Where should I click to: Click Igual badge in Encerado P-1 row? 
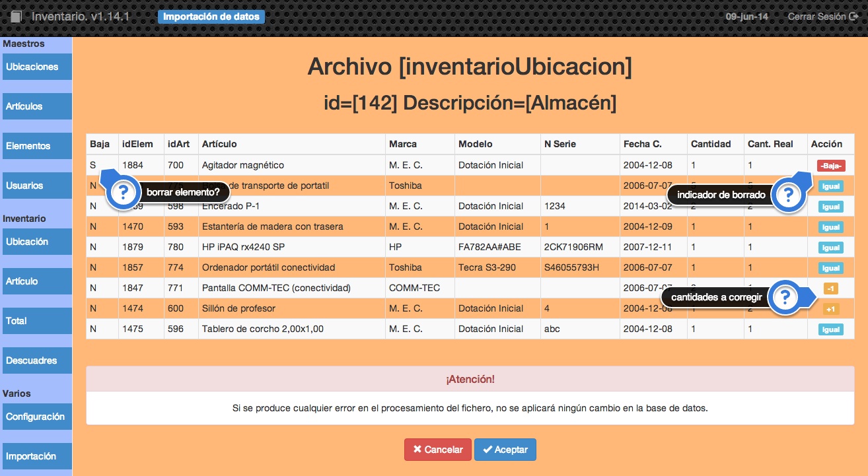[830, 207]
